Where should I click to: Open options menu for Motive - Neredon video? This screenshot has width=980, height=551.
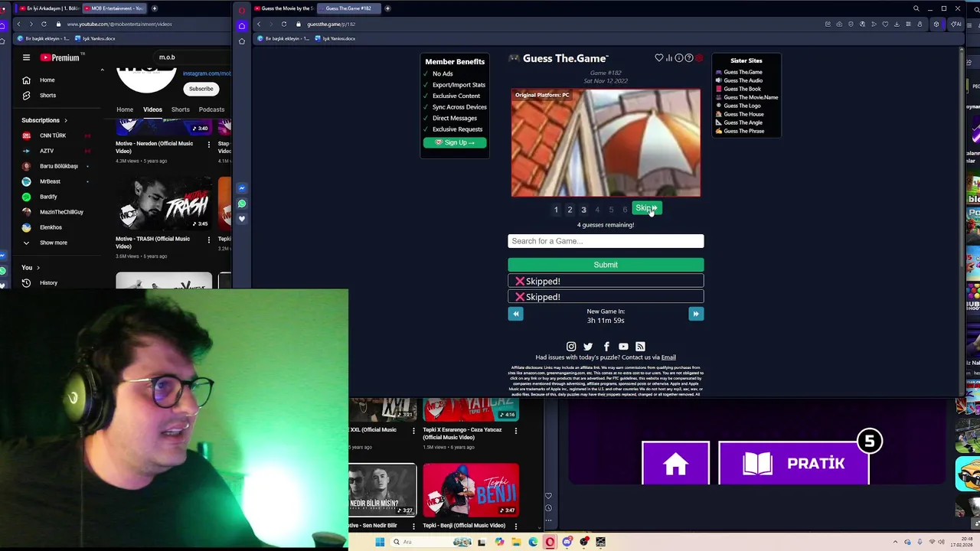click(x=208, y=144)
